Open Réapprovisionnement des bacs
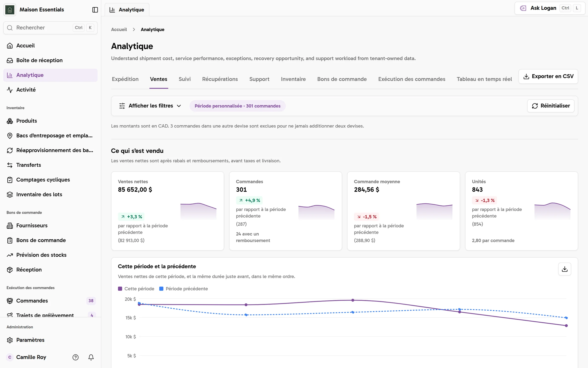 pyautogui.click(x=50, y=150)
